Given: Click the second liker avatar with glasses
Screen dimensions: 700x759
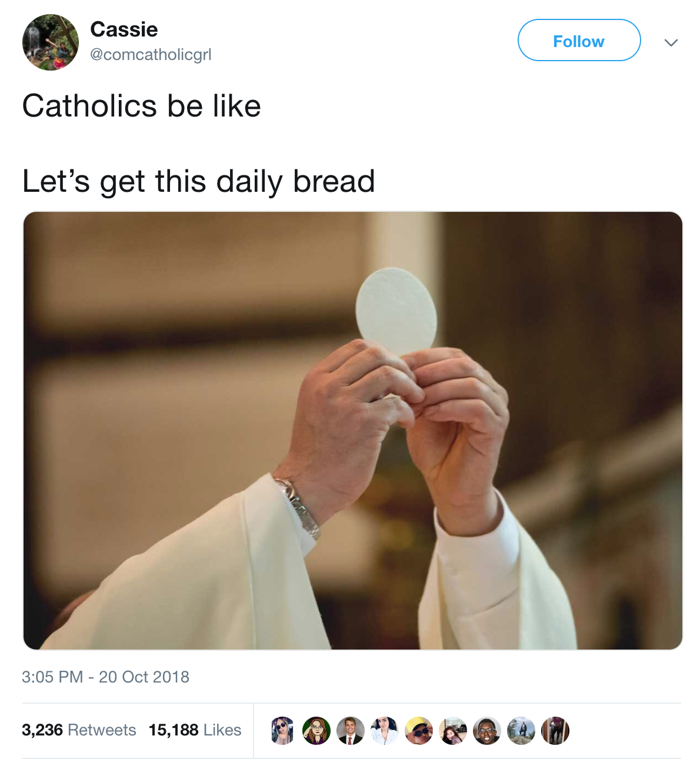Looking at the screenshot, I should pyautogui.click(x=316, y=731).
